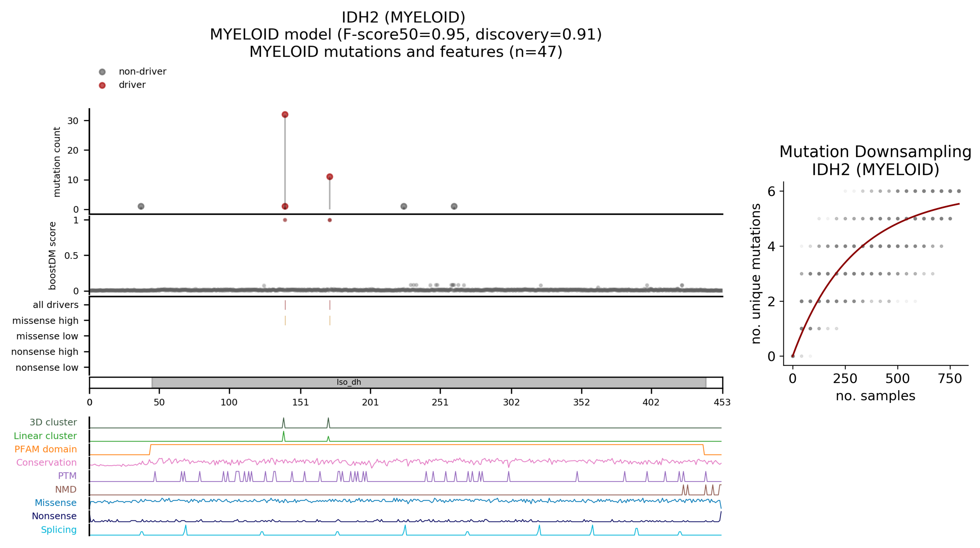Click the 'missense high' row label
The height and width of the screenshot is (548, 980).
tap(45, 320)
